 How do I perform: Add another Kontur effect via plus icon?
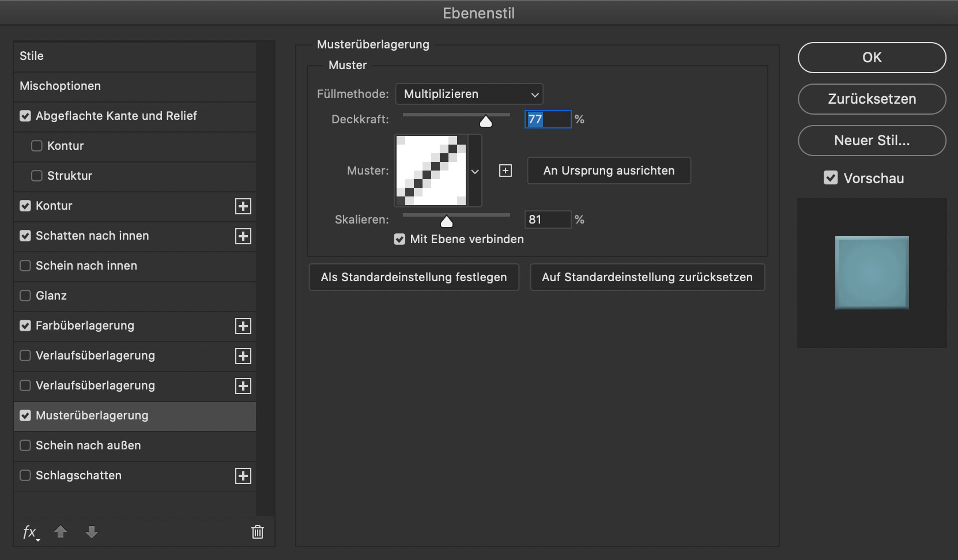coord(243,206)
